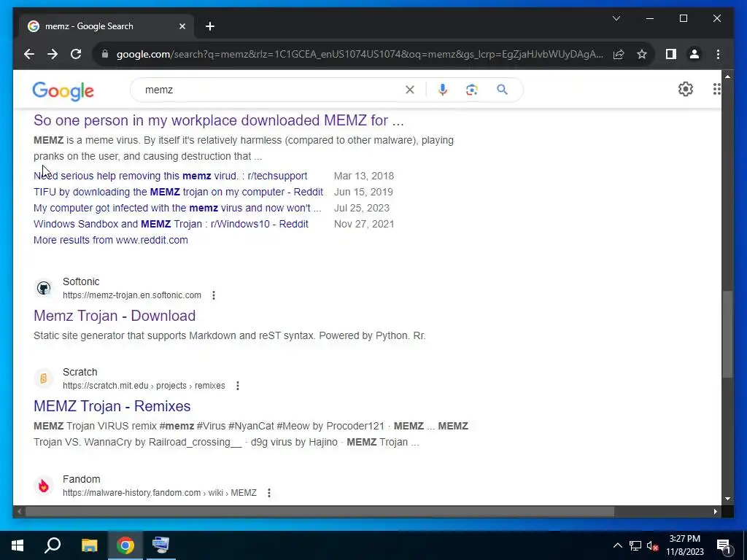
Task: Go forward in browser history
Action: (x=53, y=54)
